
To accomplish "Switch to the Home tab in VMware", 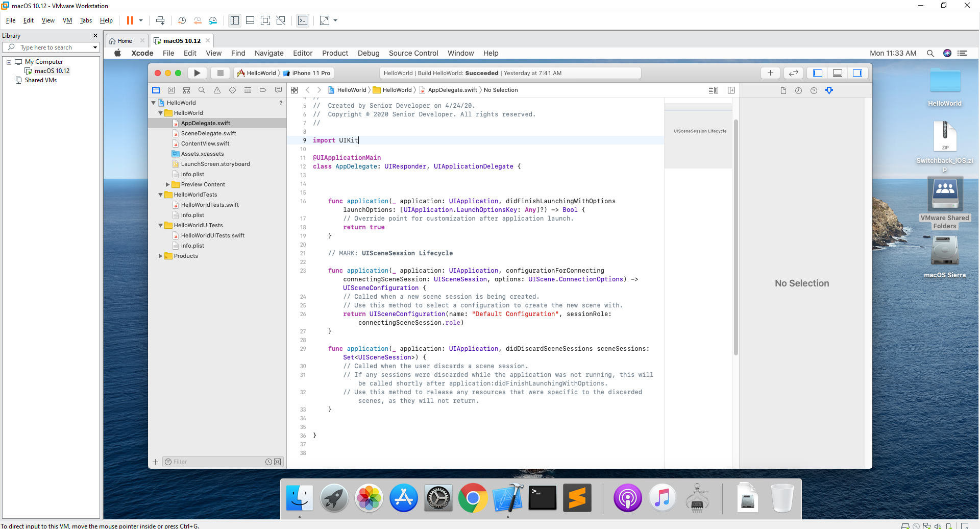I will coord(125,41).
